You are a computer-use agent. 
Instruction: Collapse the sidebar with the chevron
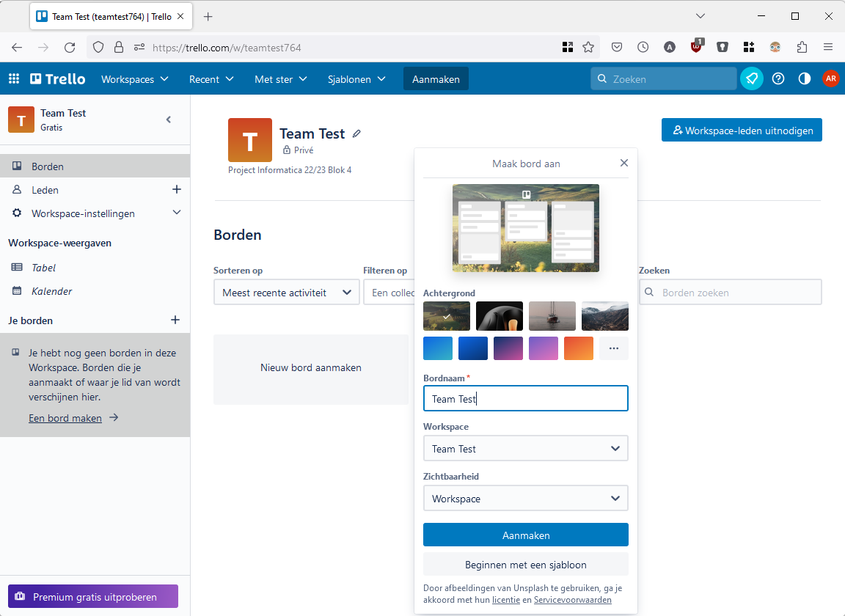169,120
